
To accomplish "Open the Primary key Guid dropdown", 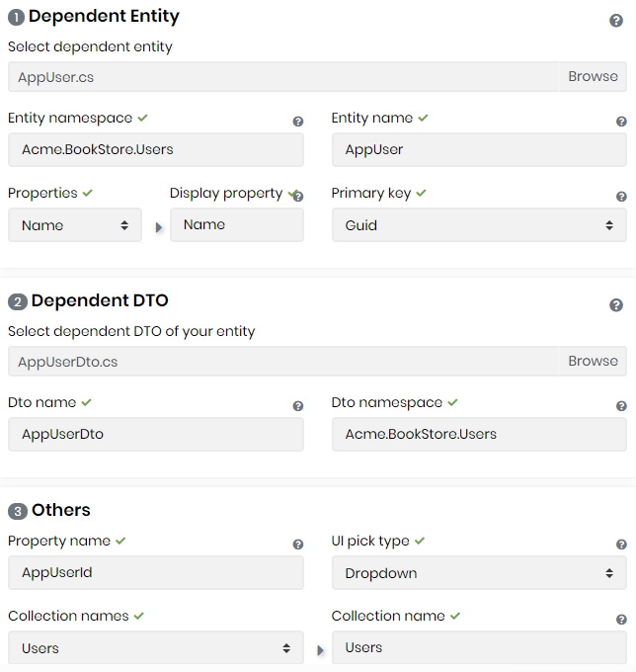I will coord(479,225).
